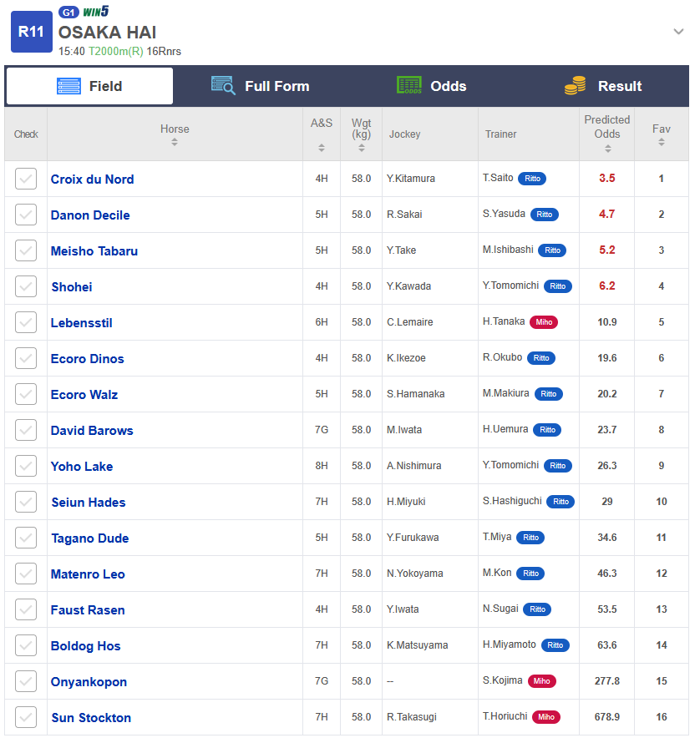700x743 pixels.
Task: Click Ritto badge beside N.Sugai
Action: (537, 609)
